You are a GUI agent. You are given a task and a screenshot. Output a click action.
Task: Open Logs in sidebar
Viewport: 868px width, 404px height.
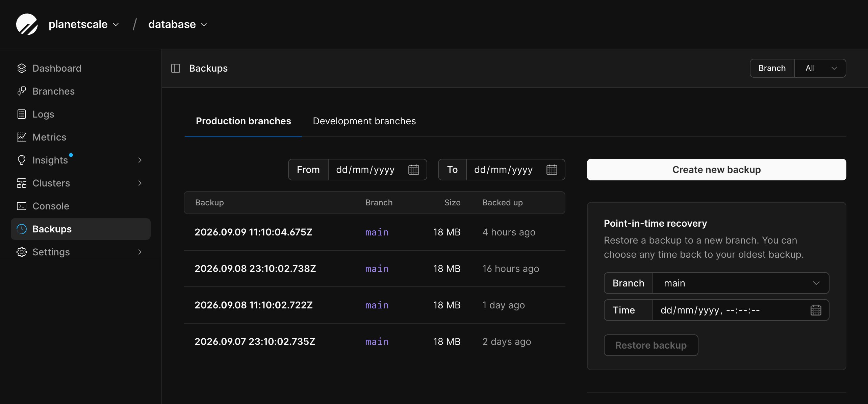pyautogui.click(x=81, y=114)
